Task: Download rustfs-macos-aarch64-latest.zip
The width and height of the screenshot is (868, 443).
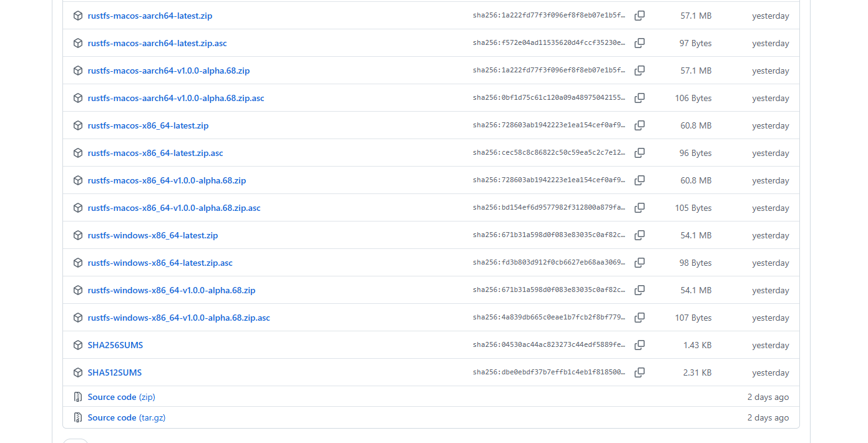Action: pyautogui.click(x=150, y=16)
